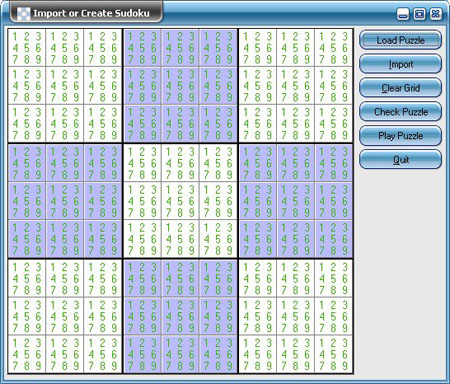Choose candidate 6 in row 4, column 9 shaded cell
Viewport: 450px width, 384px height.
coord(345,163)
